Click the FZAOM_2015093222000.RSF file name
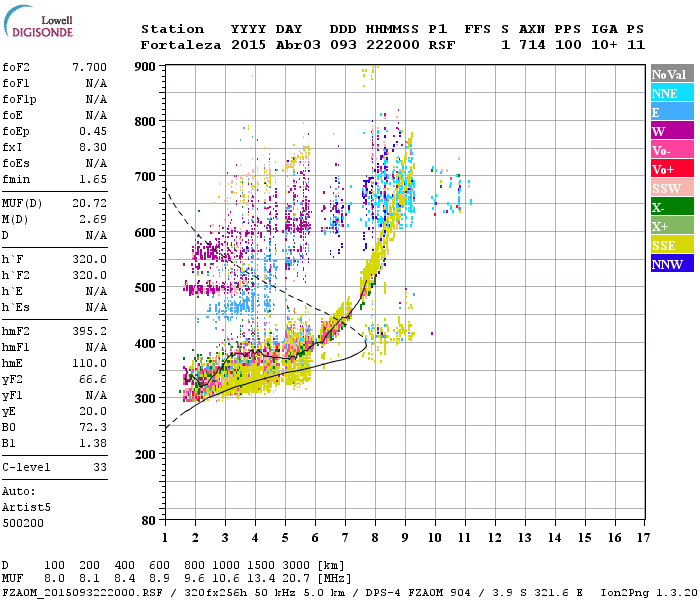Viewport: 700px width, 600px height. click(x=83, y=592)
